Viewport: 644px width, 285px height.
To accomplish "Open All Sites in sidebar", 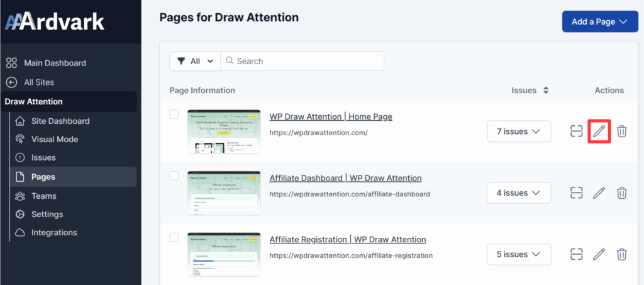I will point(39,82).
